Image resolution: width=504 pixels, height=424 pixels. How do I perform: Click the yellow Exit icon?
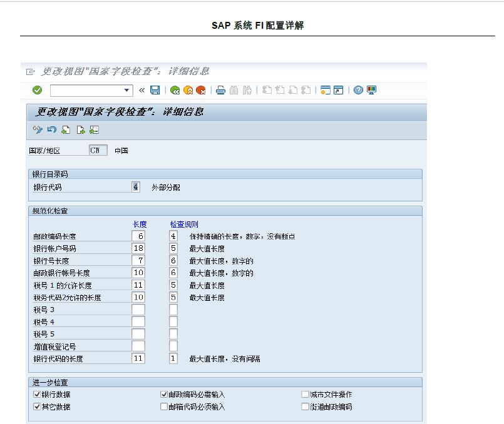(x=188, y=90)
